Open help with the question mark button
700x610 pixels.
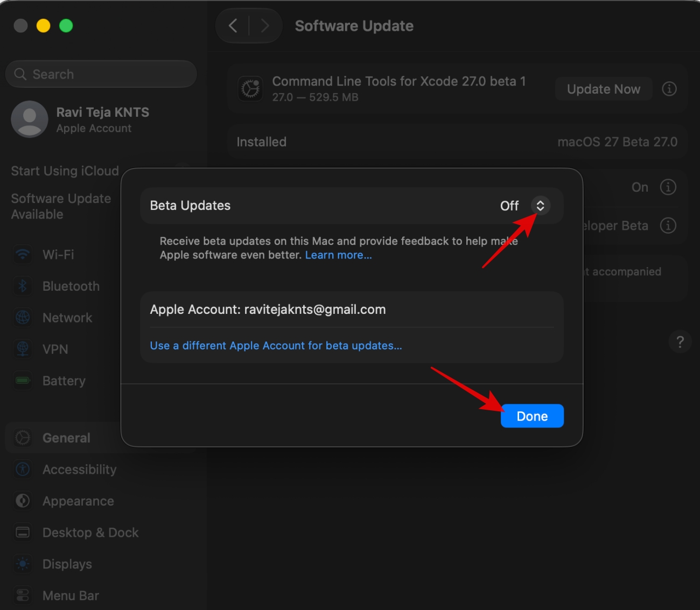pos(680,342)
